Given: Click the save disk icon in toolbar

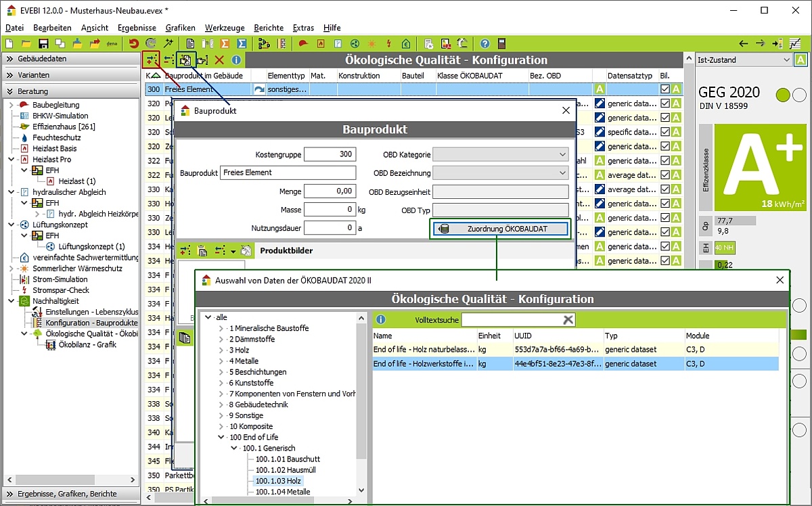Looking at the screenshot, I should click(x=43, y=44).
